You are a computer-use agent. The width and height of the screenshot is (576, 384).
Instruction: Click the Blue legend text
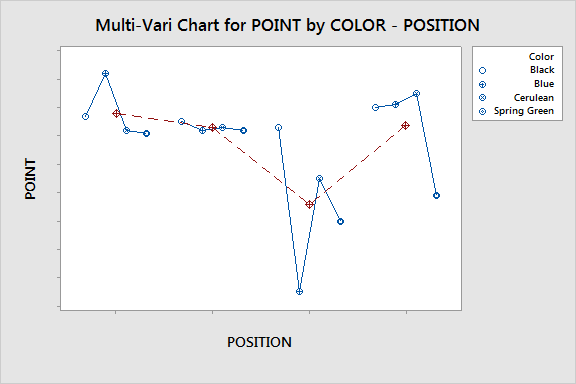click(544, 84)
